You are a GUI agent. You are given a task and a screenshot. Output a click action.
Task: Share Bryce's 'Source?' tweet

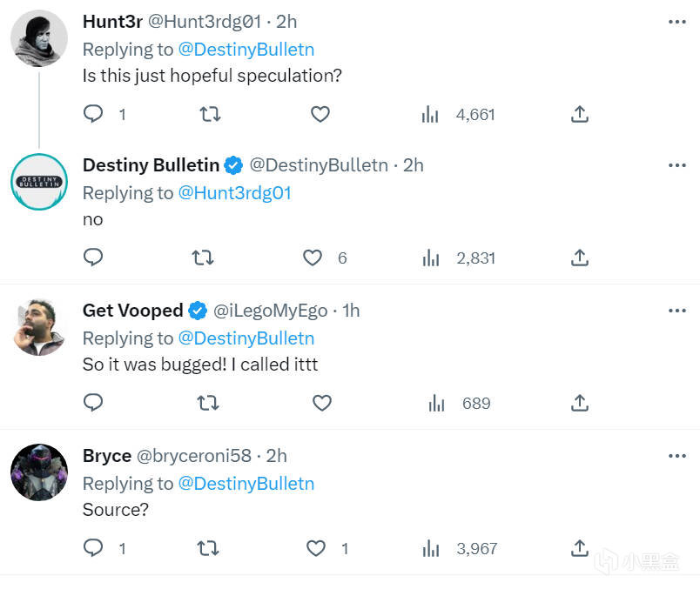(580, 548)
